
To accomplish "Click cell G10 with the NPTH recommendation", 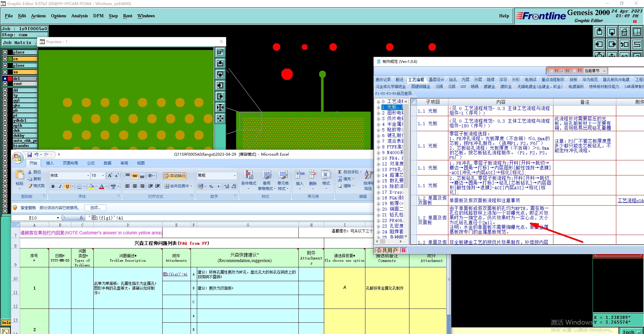I will [248, 274].
